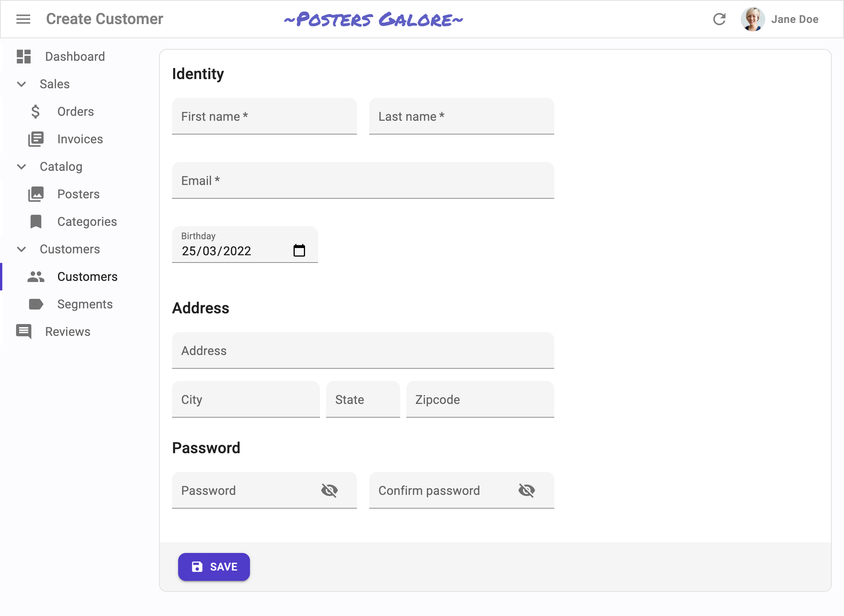This screenshot has height=616, width=844.
Task: Click into the Email input field
Action: (363, 180)
